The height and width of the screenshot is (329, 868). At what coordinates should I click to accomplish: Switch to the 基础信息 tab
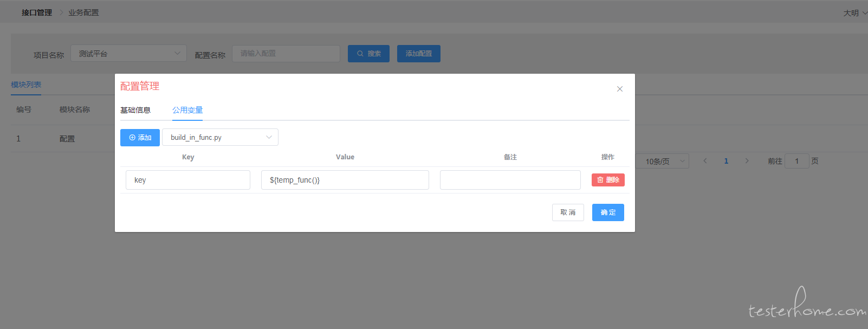[x=135, y=110]
